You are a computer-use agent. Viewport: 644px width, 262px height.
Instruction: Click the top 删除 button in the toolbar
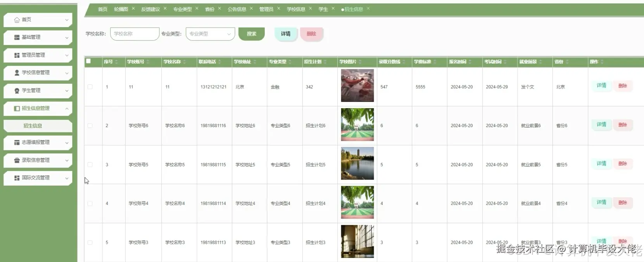coord(311,34)
